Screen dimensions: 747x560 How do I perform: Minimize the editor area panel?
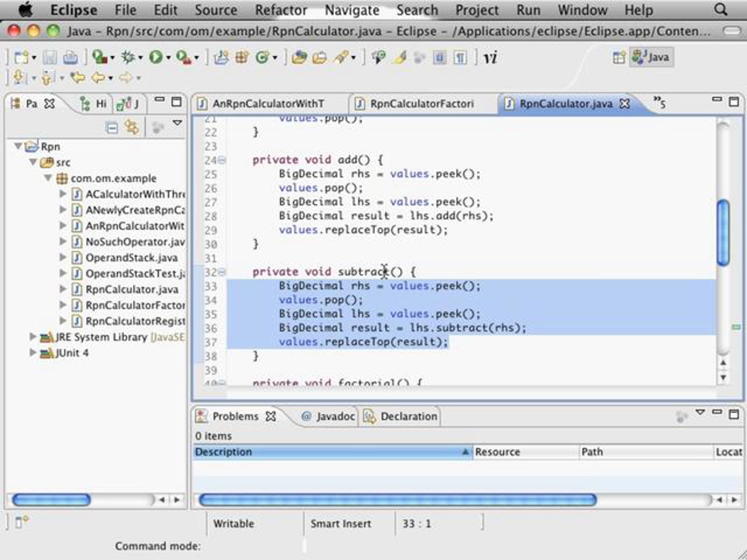coord(717,100)
